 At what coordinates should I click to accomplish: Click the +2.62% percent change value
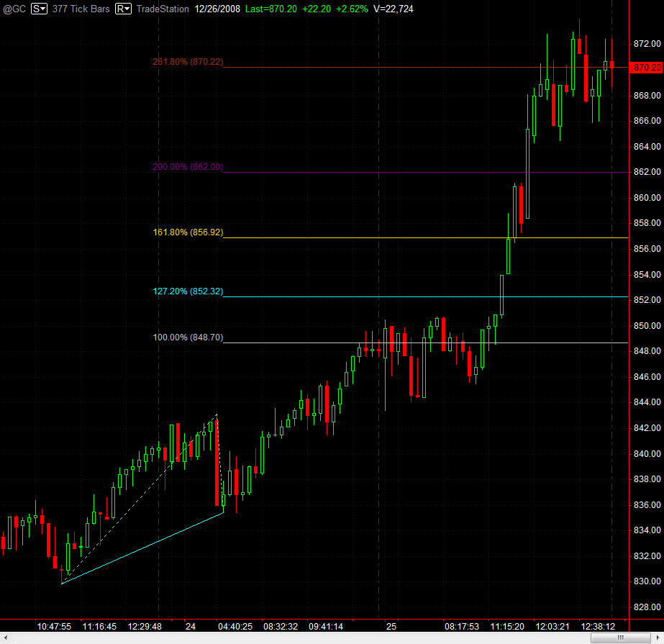click(x=352, y=9)
